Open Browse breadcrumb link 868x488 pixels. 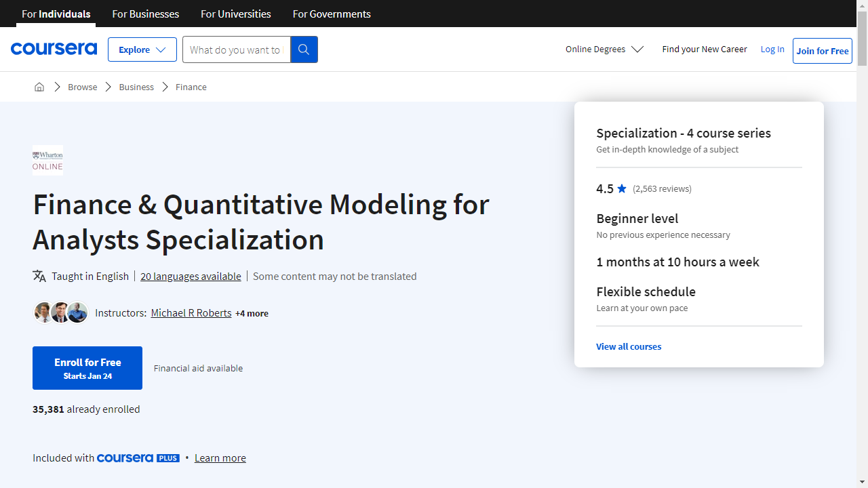83,87
